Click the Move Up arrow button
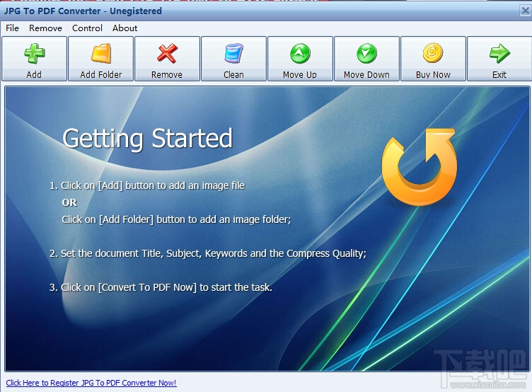Viewport: 532px width, 392px height. tap(300, 59)
